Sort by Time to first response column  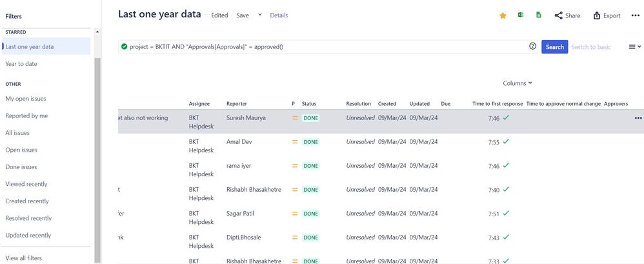498,104
